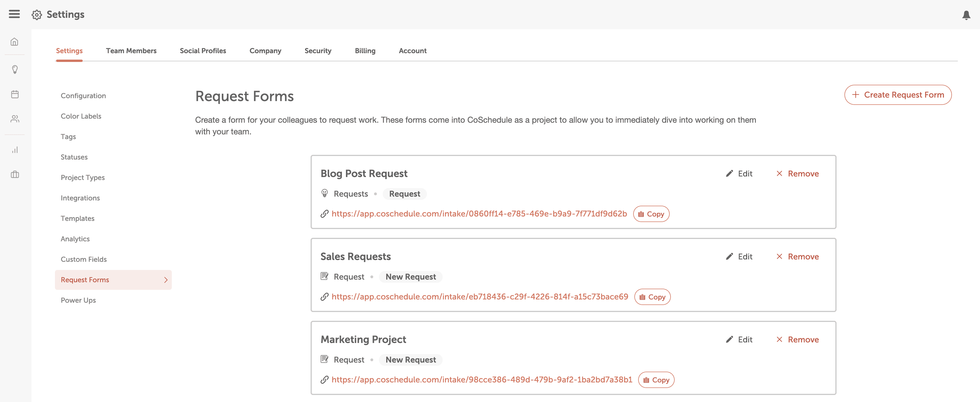This screenshot has height=402, width=980.
Task: Select Statuses in settings menu
Action: 74,157
